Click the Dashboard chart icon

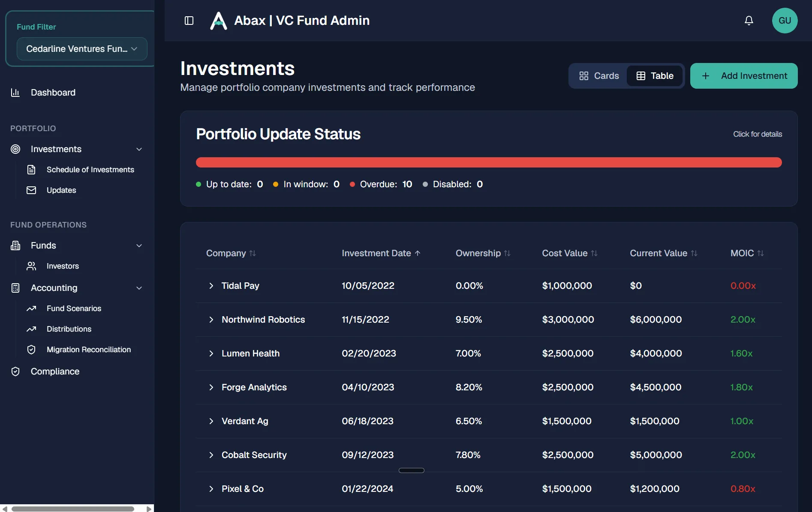[x=15, y=93]
